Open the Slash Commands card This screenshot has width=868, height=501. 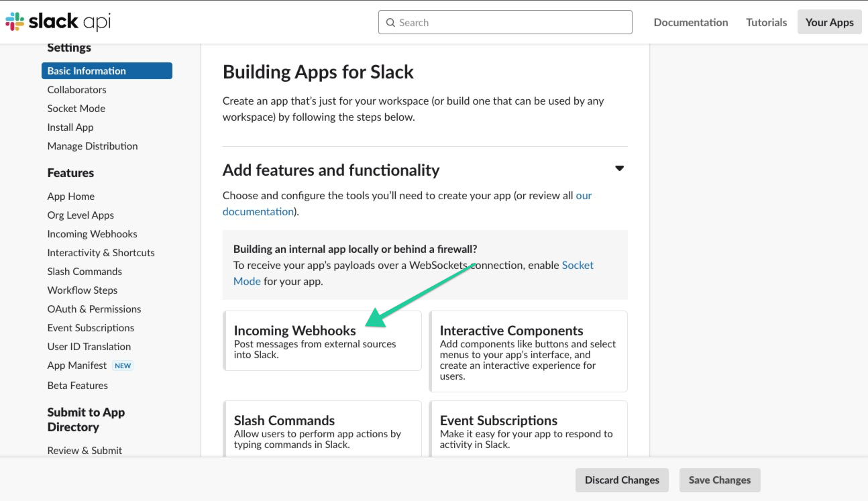click(323, 429)
